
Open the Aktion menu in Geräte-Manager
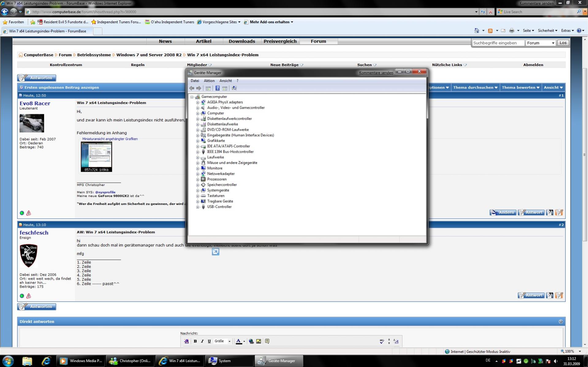tap(209, 81)
